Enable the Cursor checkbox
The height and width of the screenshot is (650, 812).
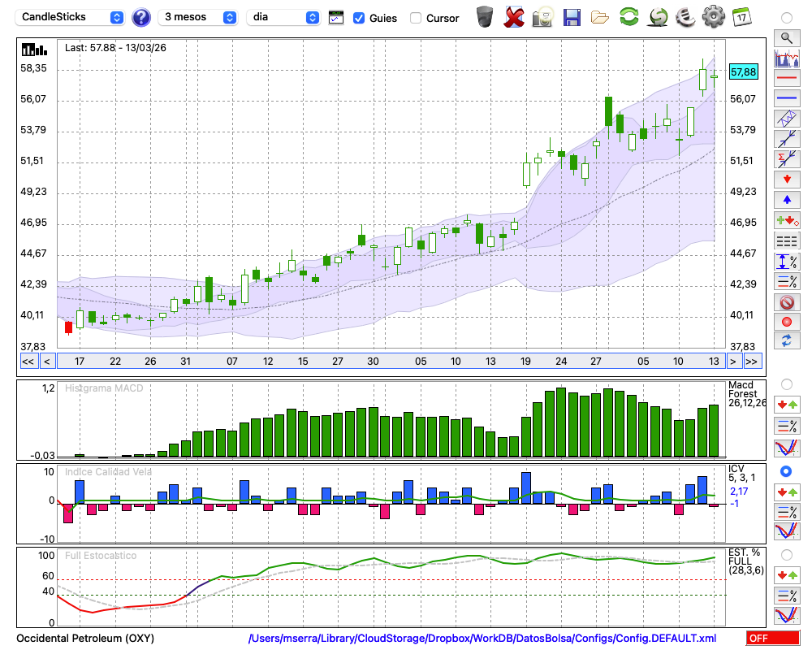[416, 18]
